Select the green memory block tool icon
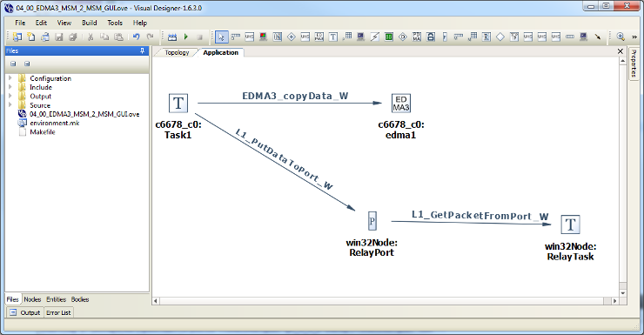 click(x=388, y=37)
